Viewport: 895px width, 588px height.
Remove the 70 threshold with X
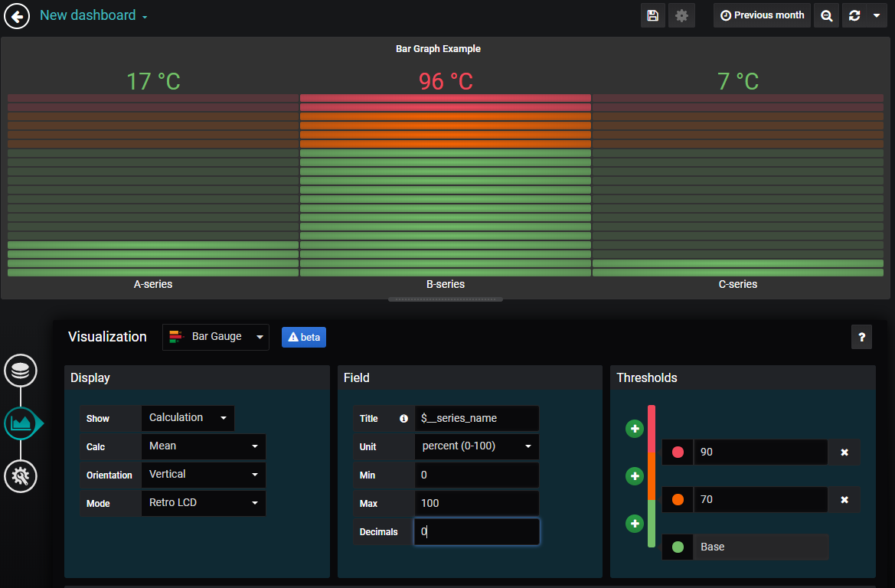[x=844, y=499]
